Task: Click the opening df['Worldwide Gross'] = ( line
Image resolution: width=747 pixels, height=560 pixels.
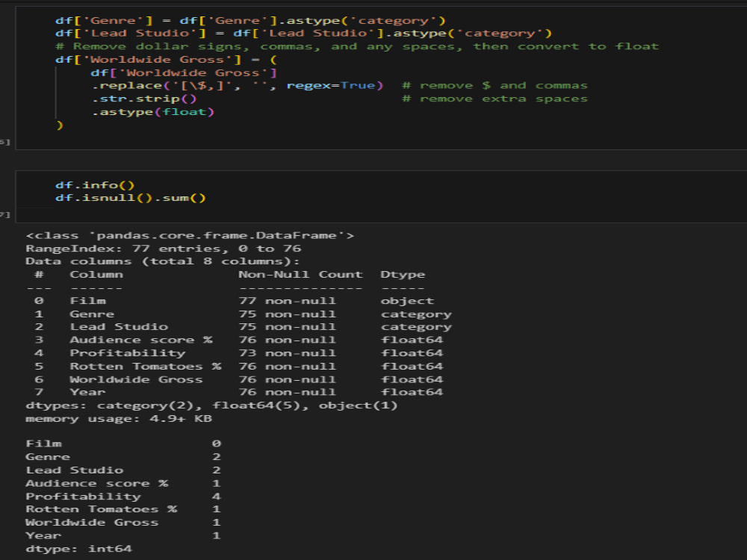Action: point(166,60)
